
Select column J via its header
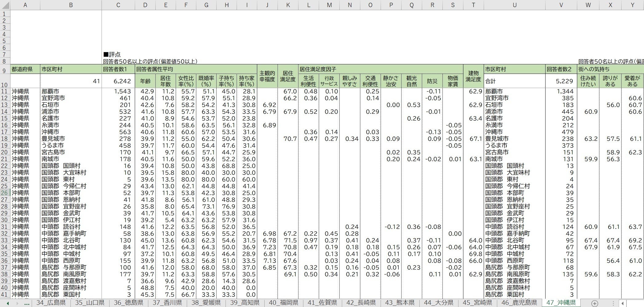coord(267,5)
